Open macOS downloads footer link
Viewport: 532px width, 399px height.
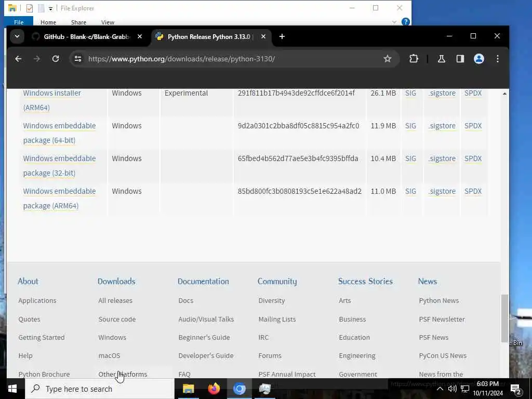109,355
